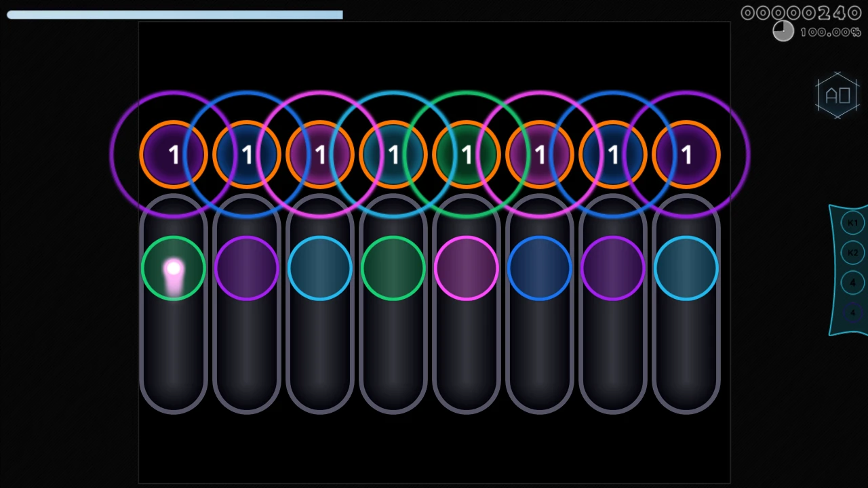
Task: Click the lower green circle in the fourth column
Action: [x=393, y=269]
